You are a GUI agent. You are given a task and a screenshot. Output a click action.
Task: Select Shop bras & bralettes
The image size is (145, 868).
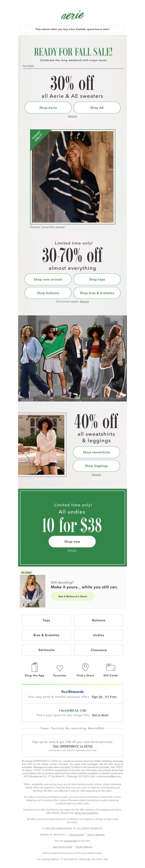click(97, 293)
